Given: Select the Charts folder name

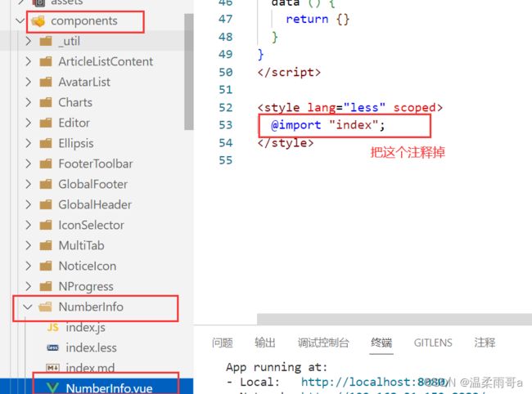Looking at the screenshot, I should coord(75,102).
